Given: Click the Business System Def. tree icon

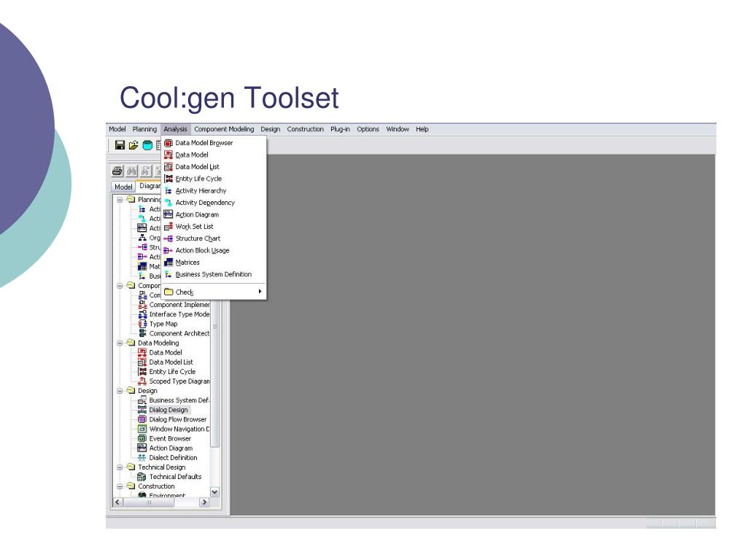Looking at the screenshot, I should click(x=142, y=400).
